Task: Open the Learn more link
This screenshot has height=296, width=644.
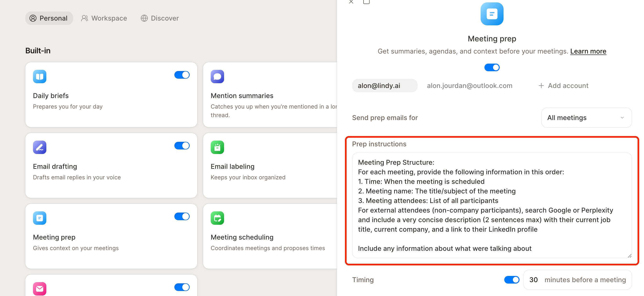Action: tap(588, 51)
